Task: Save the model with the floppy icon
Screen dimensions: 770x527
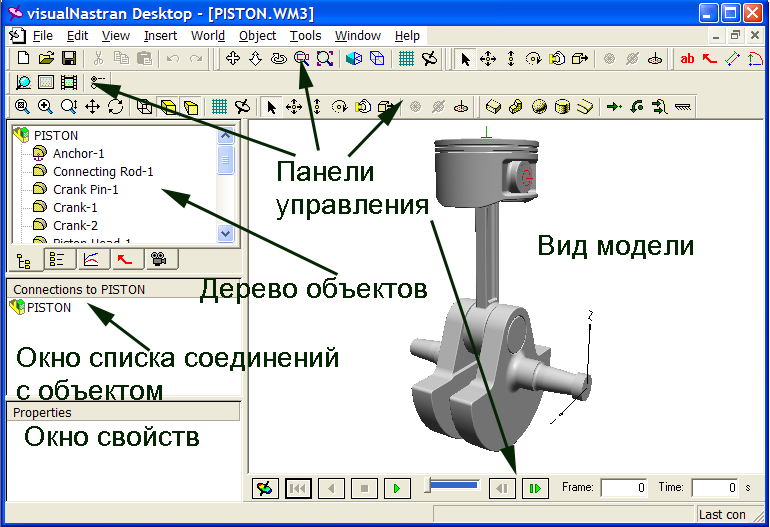Action: tap(69, 58)
